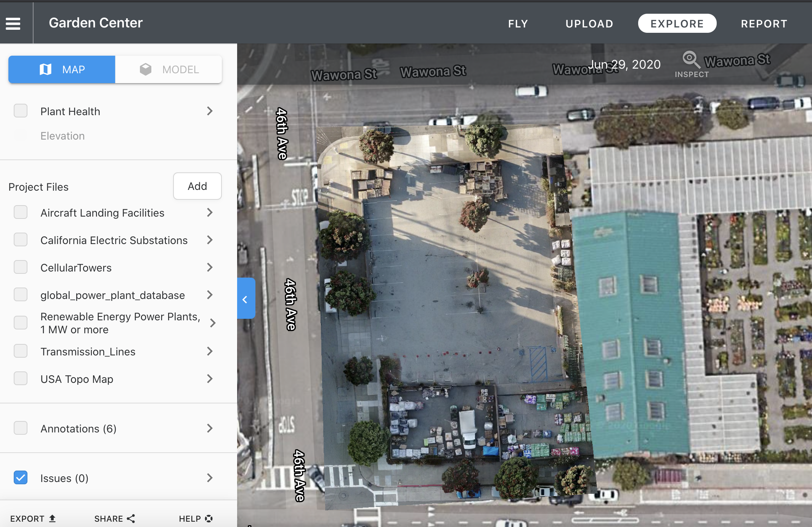Viewport: 812px width, 527px height.
Task: Check the USA Topo Map checkbox
Action: [x=21, y=379]
